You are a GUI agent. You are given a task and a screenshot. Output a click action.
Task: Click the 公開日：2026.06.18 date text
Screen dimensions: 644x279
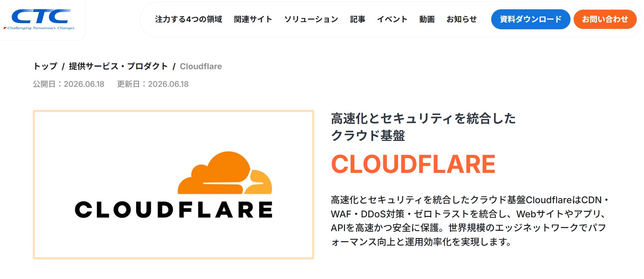point(69,84)
